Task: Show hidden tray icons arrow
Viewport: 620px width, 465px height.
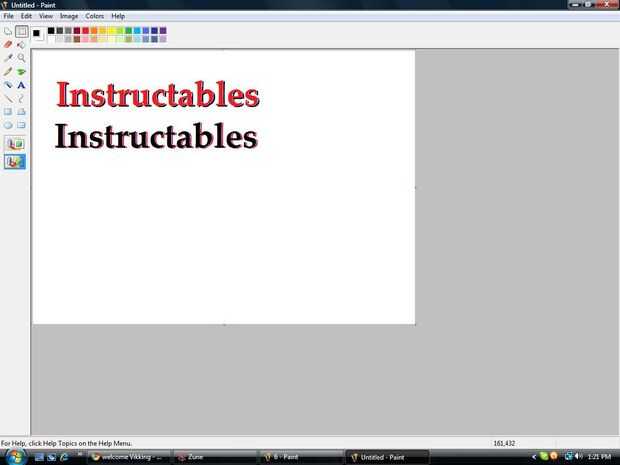Action: coord(534,457)
